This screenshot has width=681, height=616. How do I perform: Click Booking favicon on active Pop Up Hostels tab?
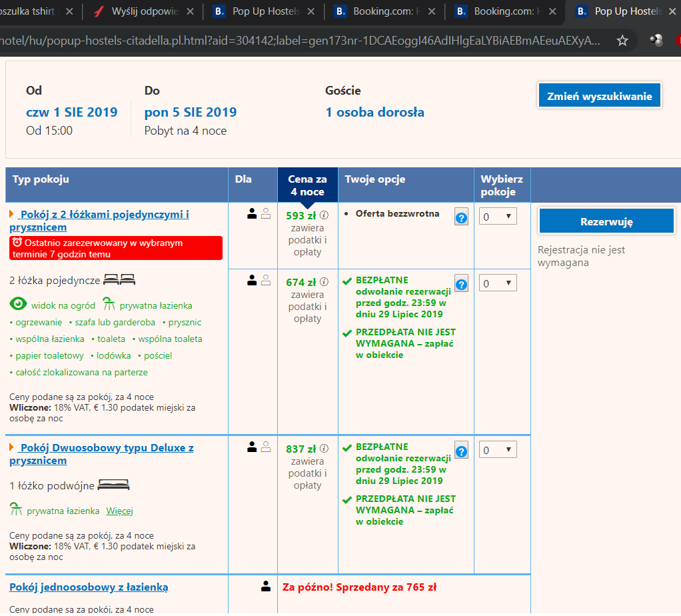582,11
